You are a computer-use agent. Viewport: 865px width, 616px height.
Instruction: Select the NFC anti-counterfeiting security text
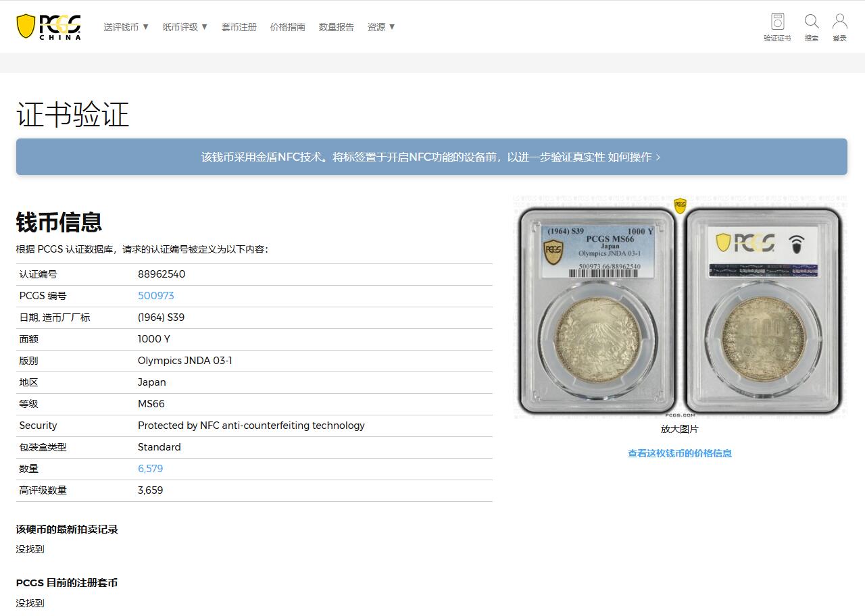pos(251,426)
